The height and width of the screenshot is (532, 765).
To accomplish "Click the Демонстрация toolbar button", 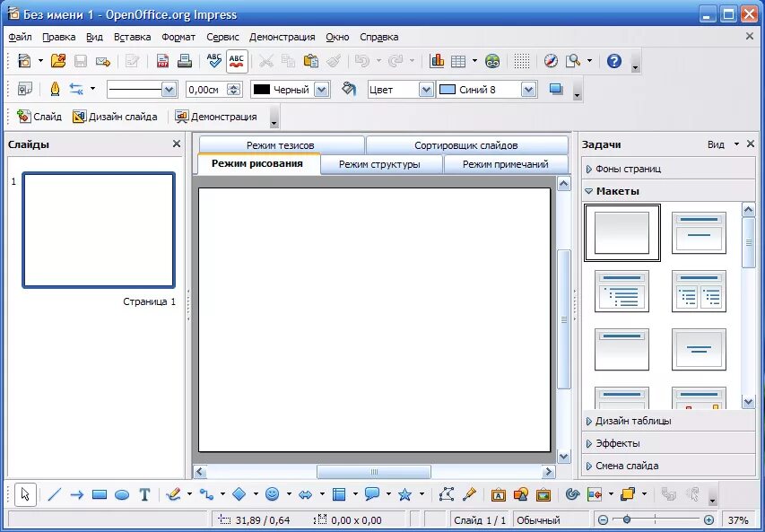I will [x=216, y=117].
